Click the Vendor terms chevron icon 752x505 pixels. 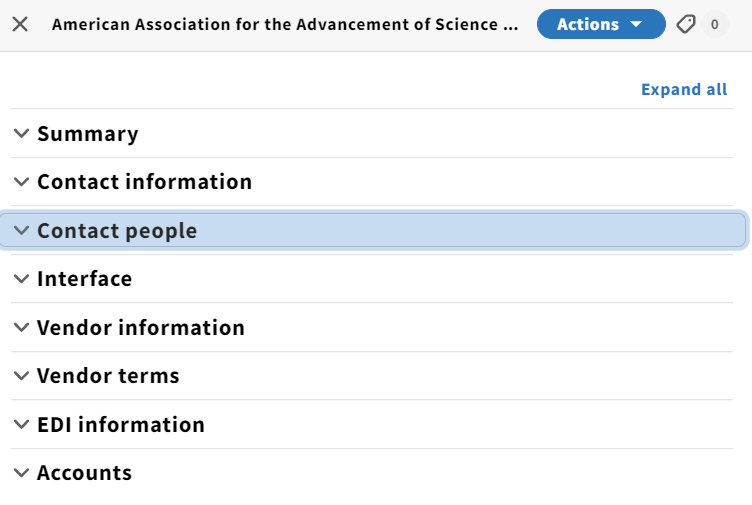click(21, 375)
